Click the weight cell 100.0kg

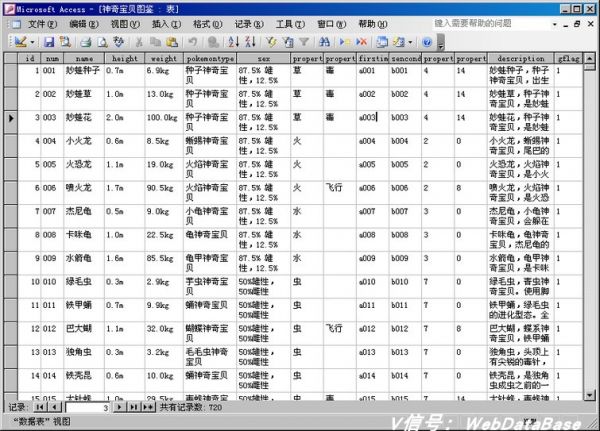164,122
